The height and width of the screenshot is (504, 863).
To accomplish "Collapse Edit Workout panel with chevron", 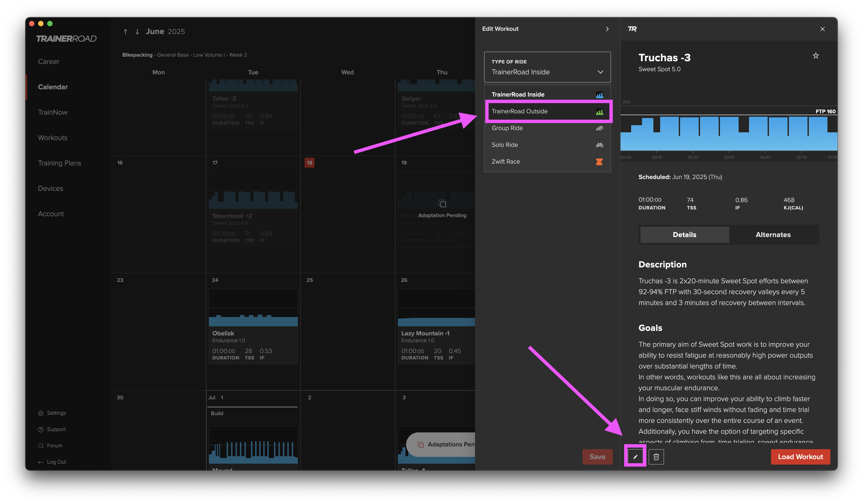I will point(607,29).
